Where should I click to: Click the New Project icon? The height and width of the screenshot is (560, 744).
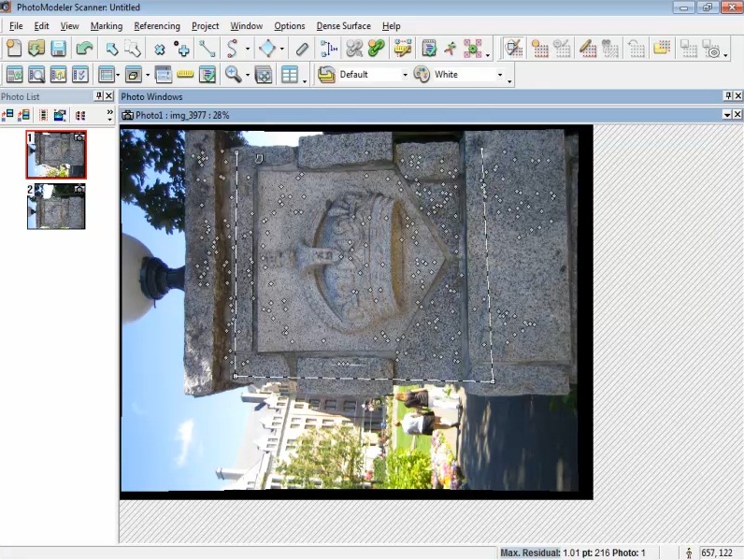(x=13, y=49)
